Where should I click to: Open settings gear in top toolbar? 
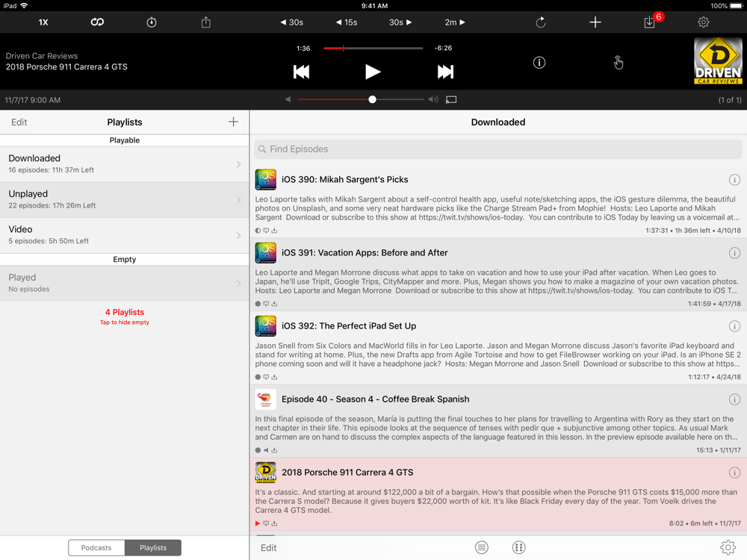click(x=704, y=22)
